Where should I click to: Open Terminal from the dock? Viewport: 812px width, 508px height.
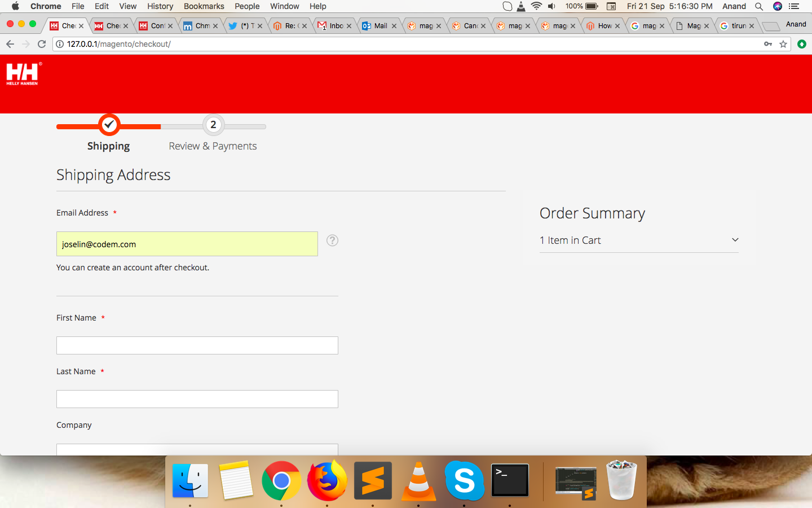click(x=510, y=481)
